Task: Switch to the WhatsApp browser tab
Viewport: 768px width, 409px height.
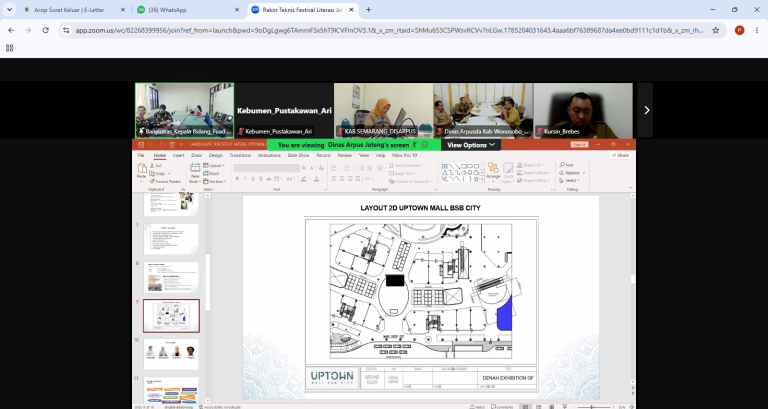Action: (x=184, y=10)
